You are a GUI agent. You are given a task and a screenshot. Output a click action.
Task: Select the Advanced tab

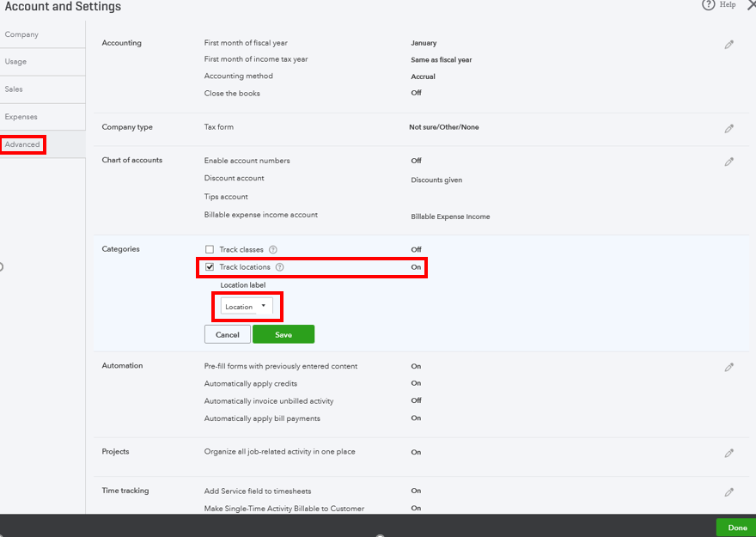tap(22, 144)
